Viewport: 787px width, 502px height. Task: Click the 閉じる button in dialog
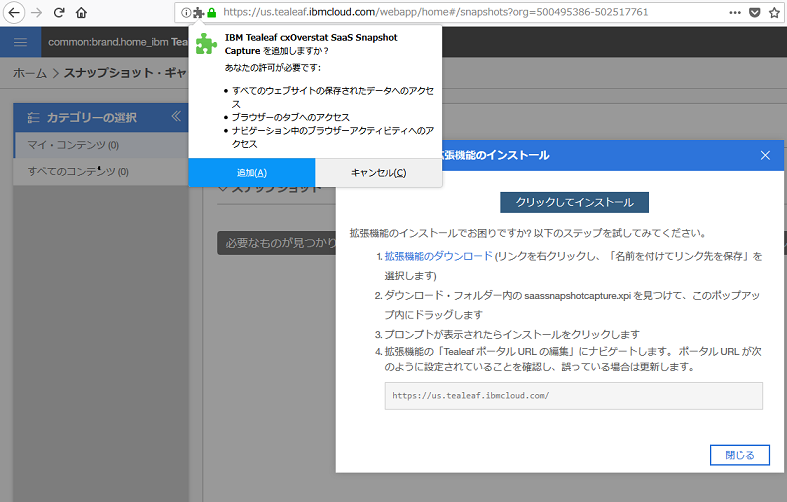pyautogui.click(x=740, y=455)
